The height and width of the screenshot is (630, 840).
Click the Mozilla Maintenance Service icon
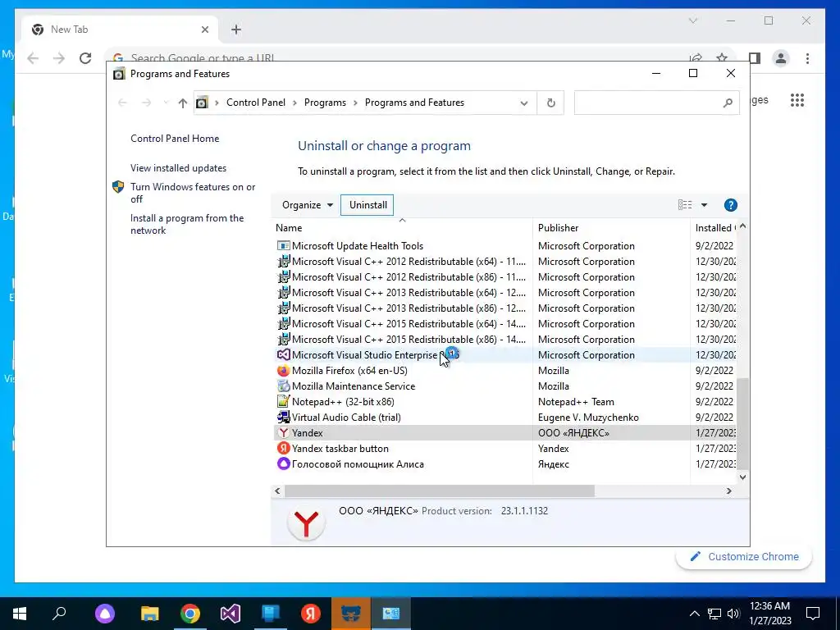283,386
